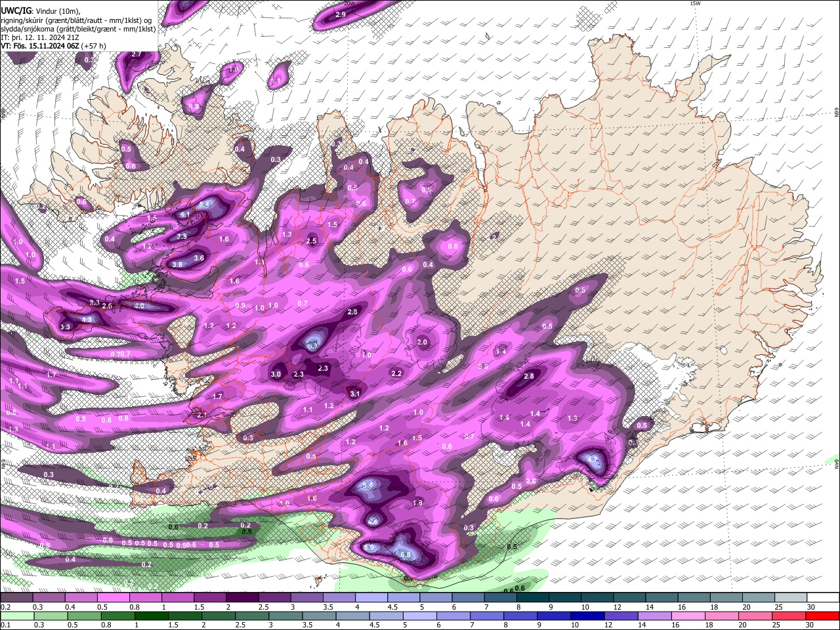
Task: Click the "5.5" precipitation value in the south
Action: (367, 485)
